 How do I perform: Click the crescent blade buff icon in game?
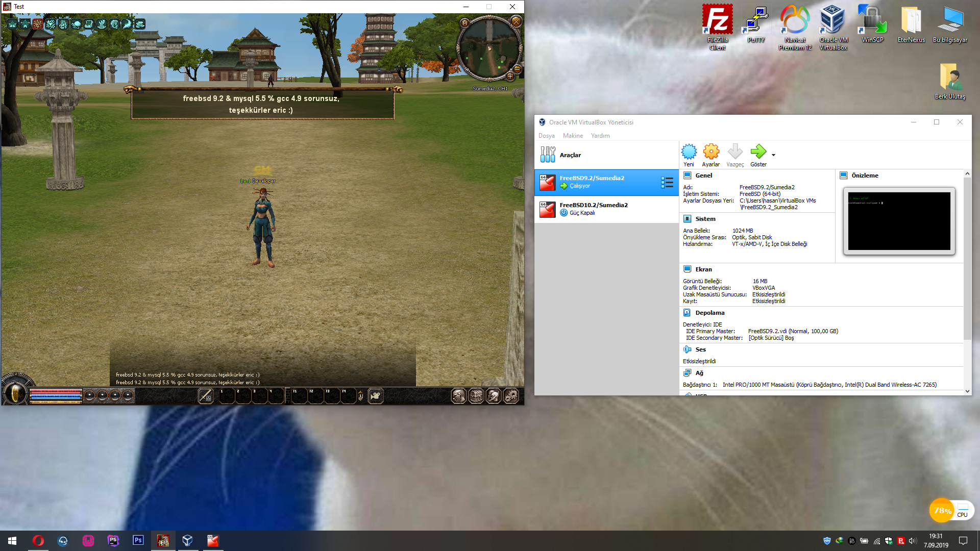point(127,24)
